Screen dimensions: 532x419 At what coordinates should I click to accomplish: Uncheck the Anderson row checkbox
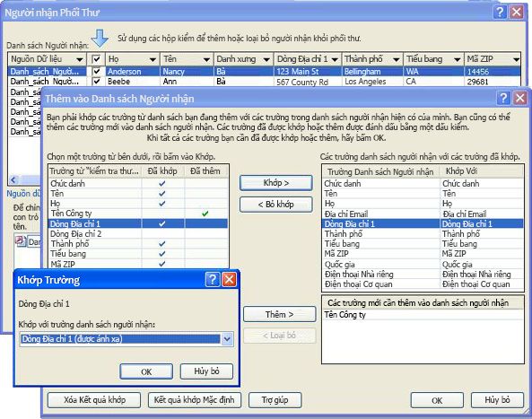coord(96,72)
